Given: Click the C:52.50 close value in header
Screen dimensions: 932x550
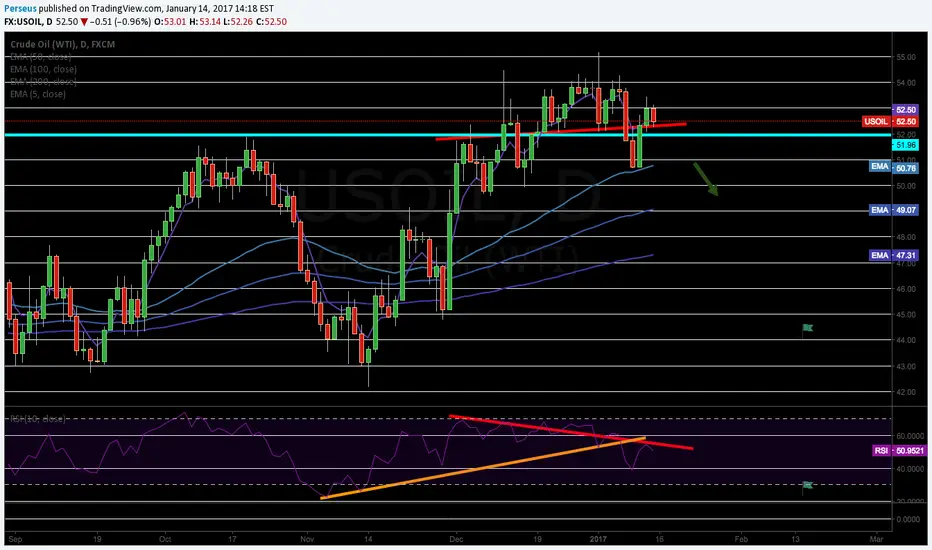Looking at the screenshot, I should (272, 21).
